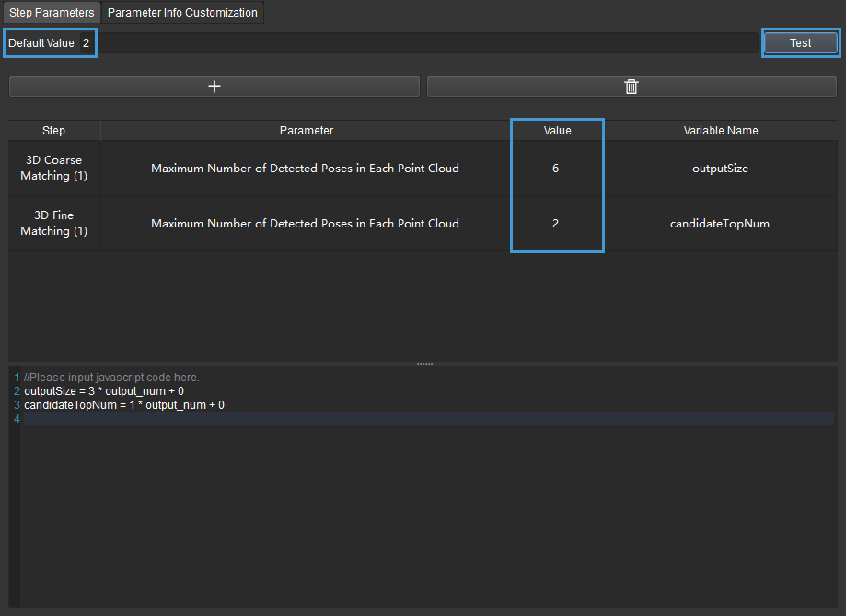The image size is (846, 616).
Task: Click empty line 4 in code editor
Action: 368,419
